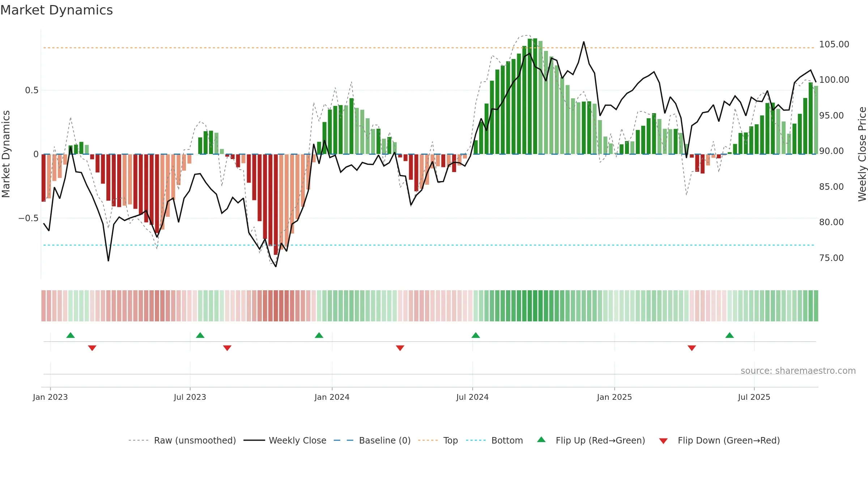Toggle the Baseline (0) legend entry
The image size is (868, 488).
(372, 440)
